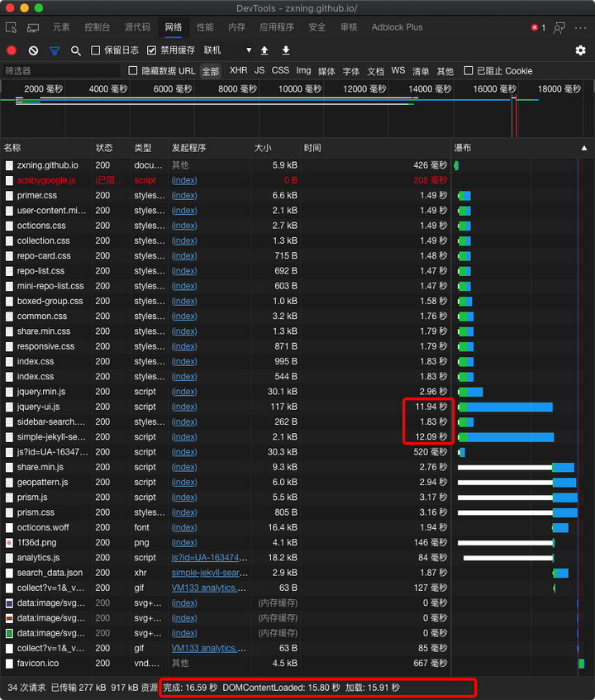The image size is (595, 700).
Task: Open the network settings gear
Action: pyautogui.click(x=580, y=50)
